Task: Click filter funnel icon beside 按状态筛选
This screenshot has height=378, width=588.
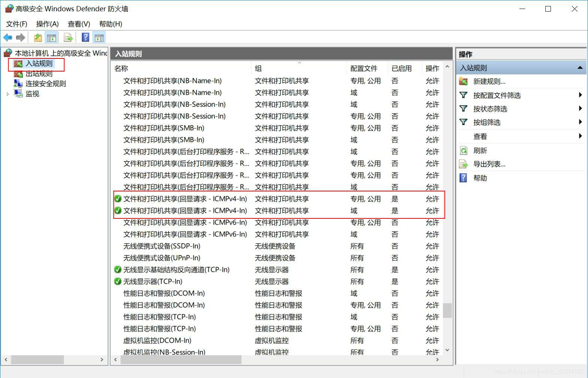Action: click(x=464, y=109)
